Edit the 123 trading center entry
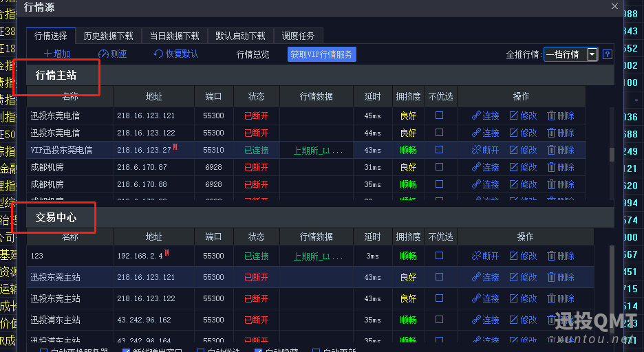 point(523,256)
